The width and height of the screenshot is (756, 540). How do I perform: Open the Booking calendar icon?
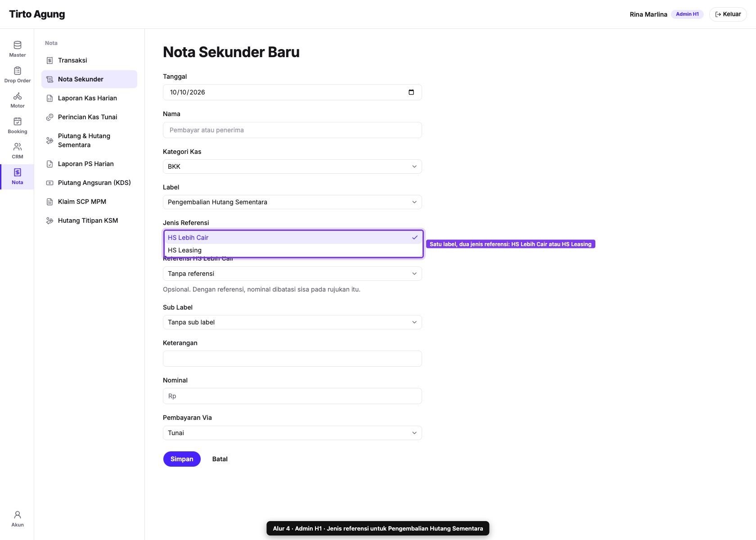pos(18,121)
